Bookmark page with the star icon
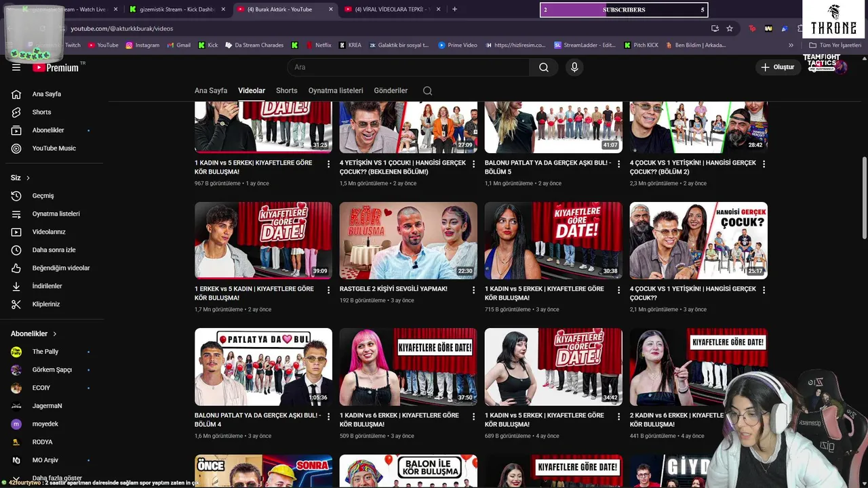 [730, 28]
